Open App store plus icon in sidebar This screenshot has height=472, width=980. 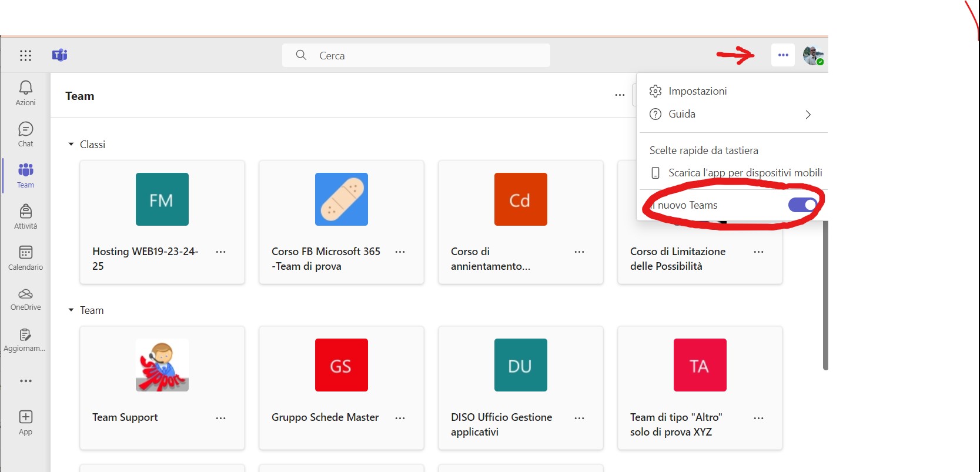click(x=25, y=422)
